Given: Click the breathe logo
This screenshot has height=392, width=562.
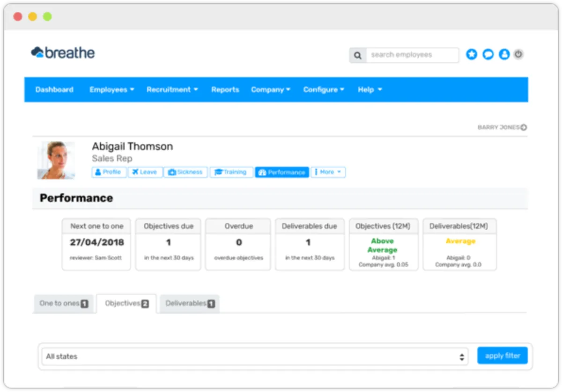Looking at the screenshot, I should [x=63, y=53].
